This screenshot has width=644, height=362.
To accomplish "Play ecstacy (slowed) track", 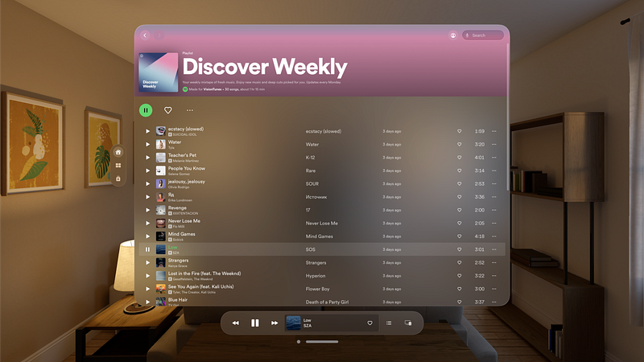I will (x=147, y=131).
